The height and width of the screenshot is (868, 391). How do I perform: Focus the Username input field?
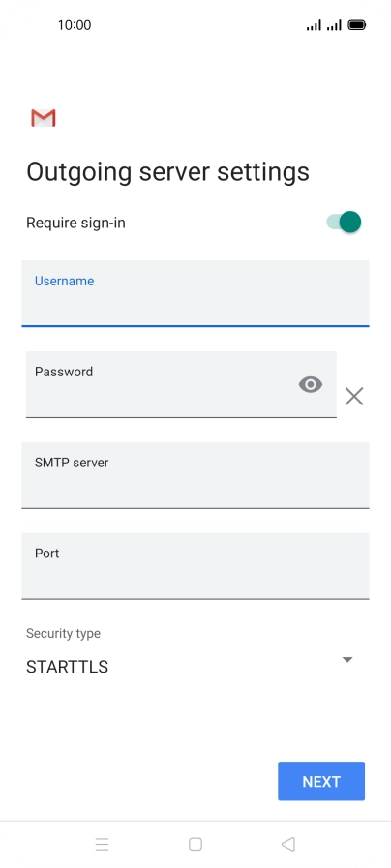tap(195, 293)
